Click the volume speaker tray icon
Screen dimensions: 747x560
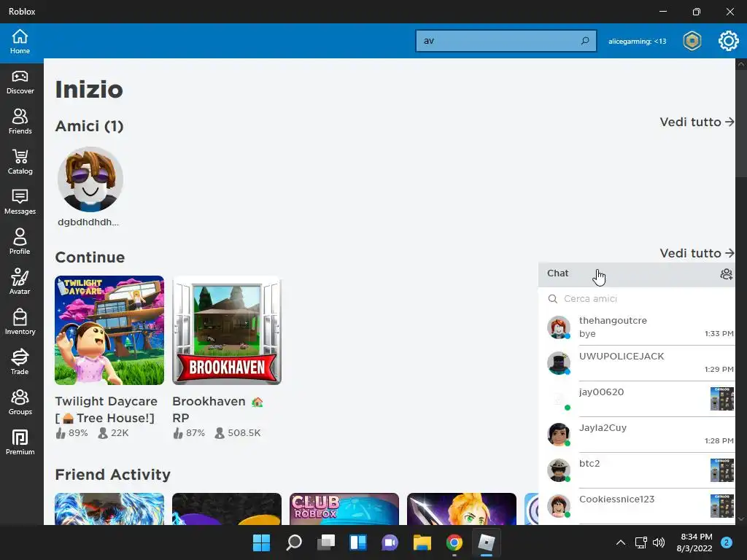659,542
